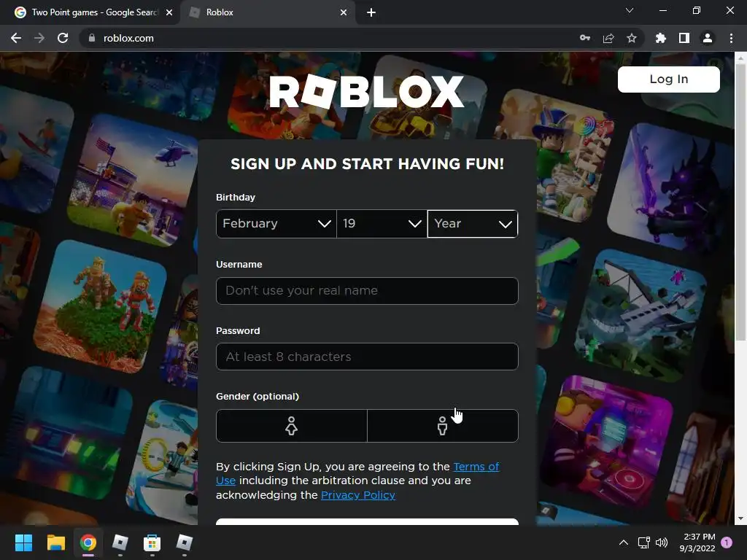Click the forward navigation arrow
Viewport: 747px width, 560px height.
pyautogui.click(x=39, y=38)
